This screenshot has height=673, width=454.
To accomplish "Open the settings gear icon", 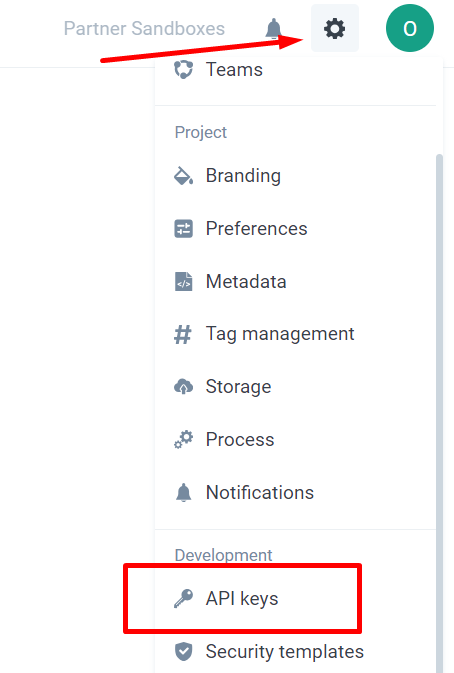I will [335, 28].
